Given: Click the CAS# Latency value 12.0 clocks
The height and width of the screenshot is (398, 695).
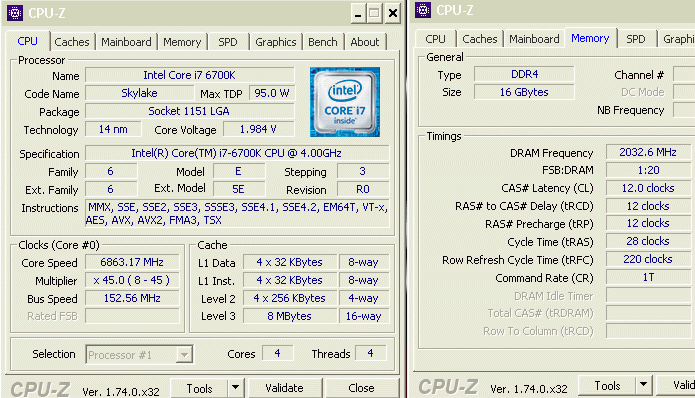Looking at the screenshot, I should [x=648, y=188].
